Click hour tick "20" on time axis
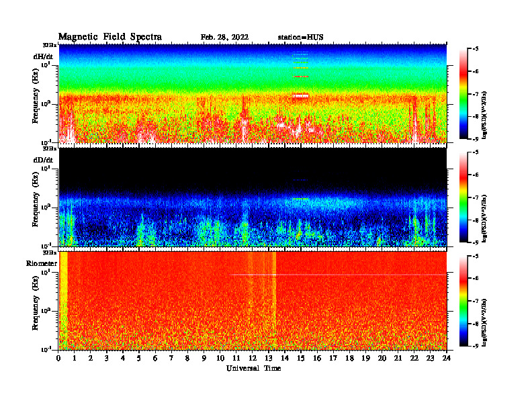Screen dimensions: 532x411 [x=382, y=359]
